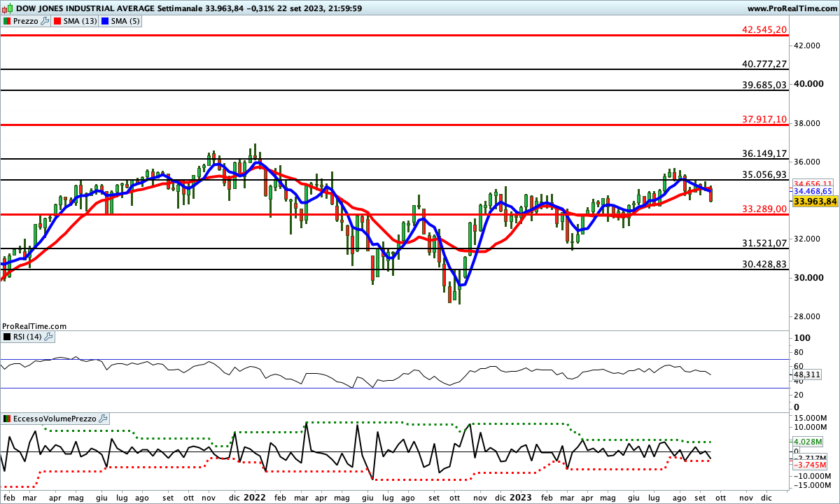The height and width of the screenshot is (504, 840).
Task: Select the 42.545,20 red resistance line
Action: [395, 34]
